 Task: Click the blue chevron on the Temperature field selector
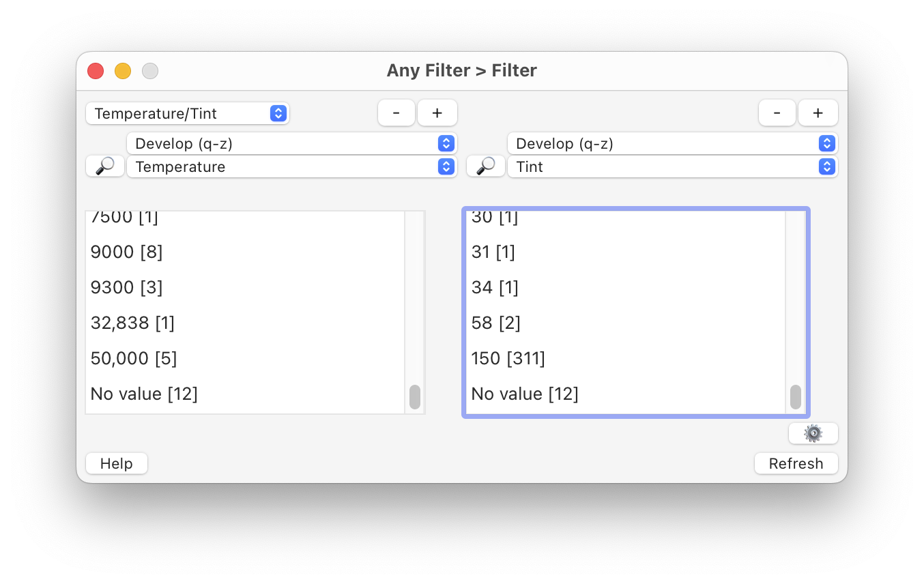click(x=446, y=166)
